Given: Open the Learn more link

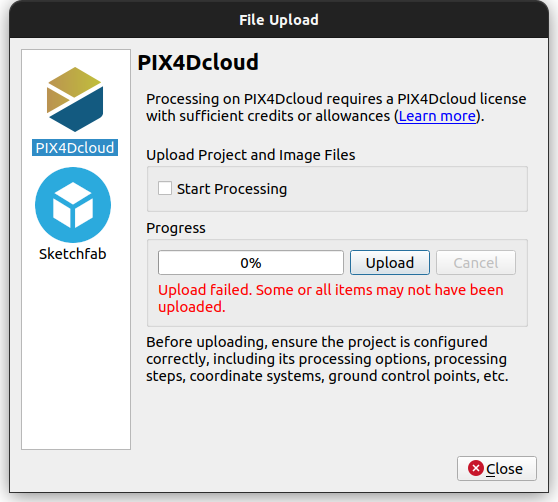Looking at the screenshot, I should [437, 116].
